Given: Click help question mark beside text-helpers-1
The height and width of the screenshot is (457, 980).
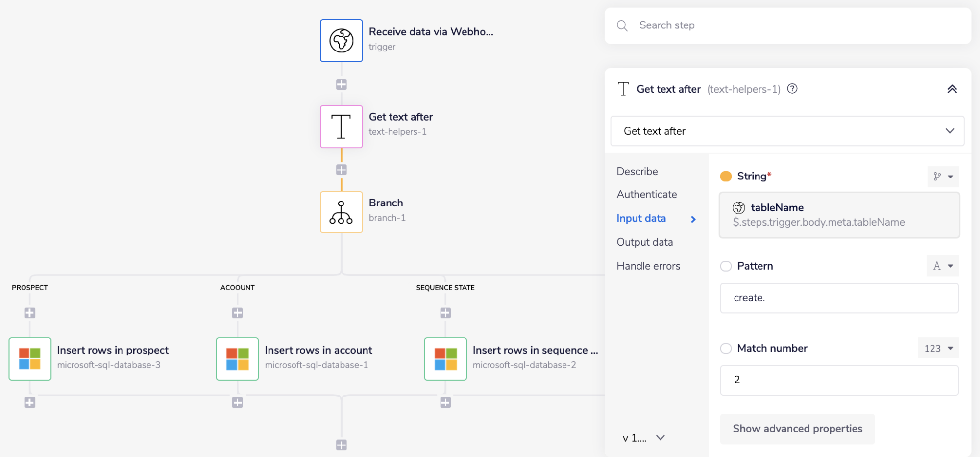Looking at the screenshot, I should coord(792,89).
